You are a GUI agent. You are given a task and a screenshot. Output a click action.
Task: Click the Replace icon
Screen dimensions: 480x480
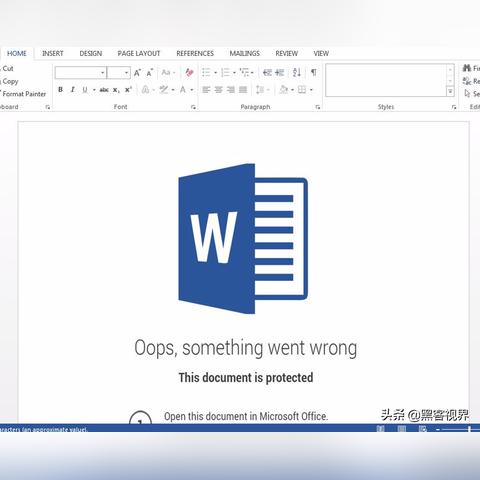tap(467, 81)
